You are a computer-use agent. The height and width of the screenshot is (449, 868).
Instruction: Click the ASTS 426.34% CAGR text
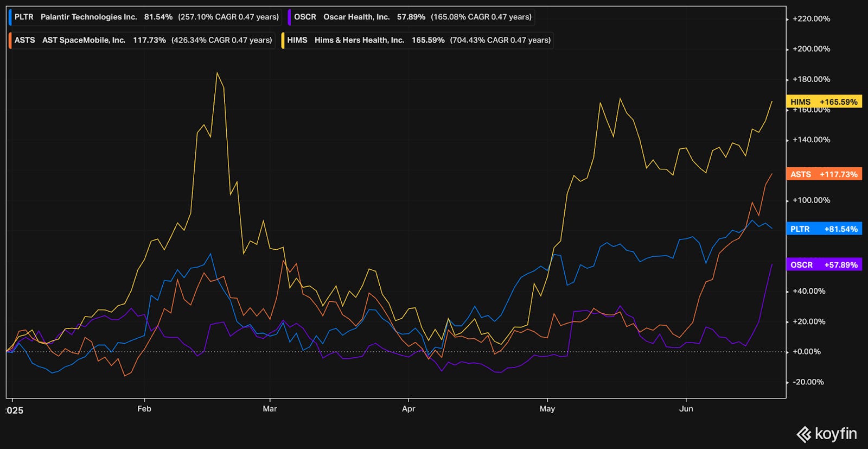(x=222, y=40)
